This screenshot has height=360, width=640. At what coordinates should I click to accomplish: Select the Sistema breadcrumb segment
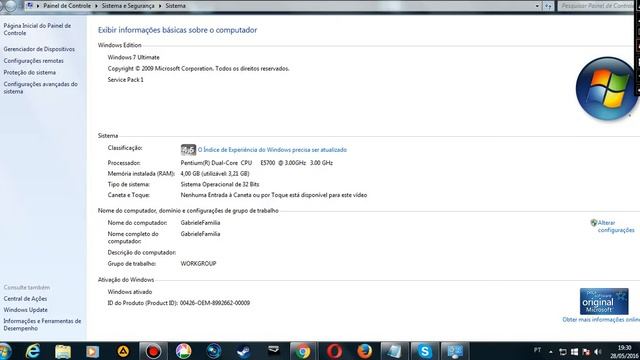(176, 6)
